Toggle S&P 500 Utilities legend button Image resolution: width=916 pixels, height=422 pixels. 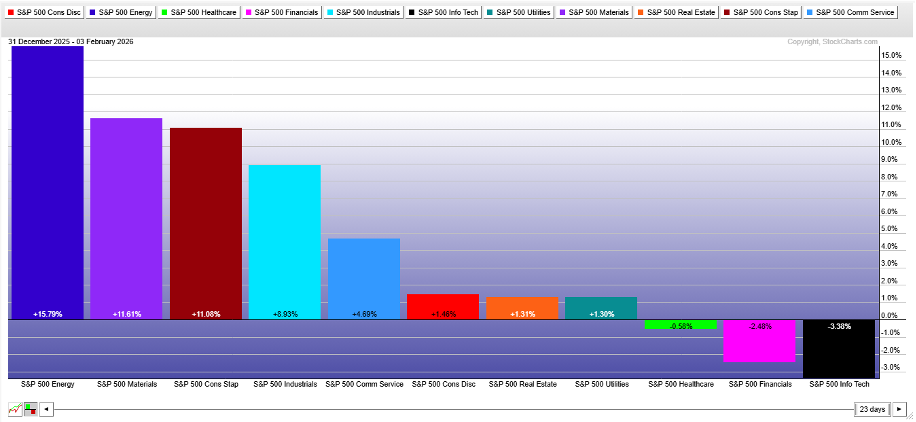click(518, 12)
